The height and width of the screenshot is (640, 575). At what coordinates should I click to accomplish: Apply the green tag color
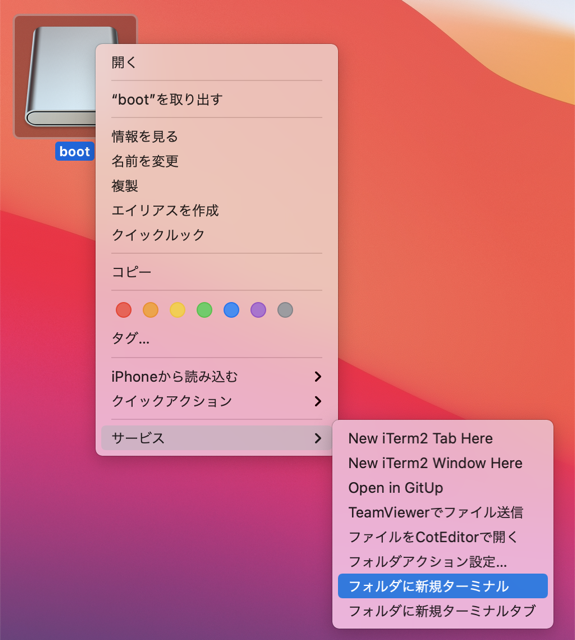point(204,310)
